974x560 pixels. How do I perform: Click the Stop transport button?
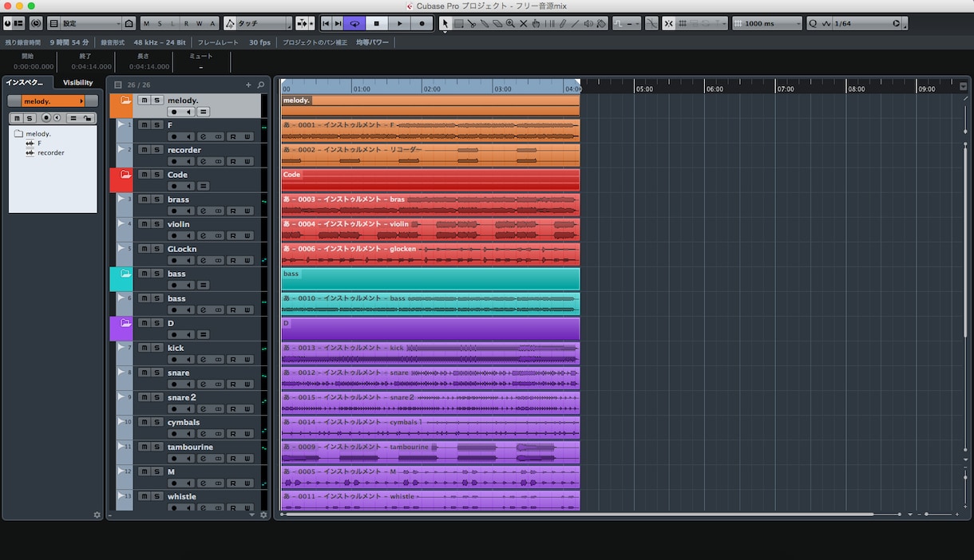coord(377,24)
